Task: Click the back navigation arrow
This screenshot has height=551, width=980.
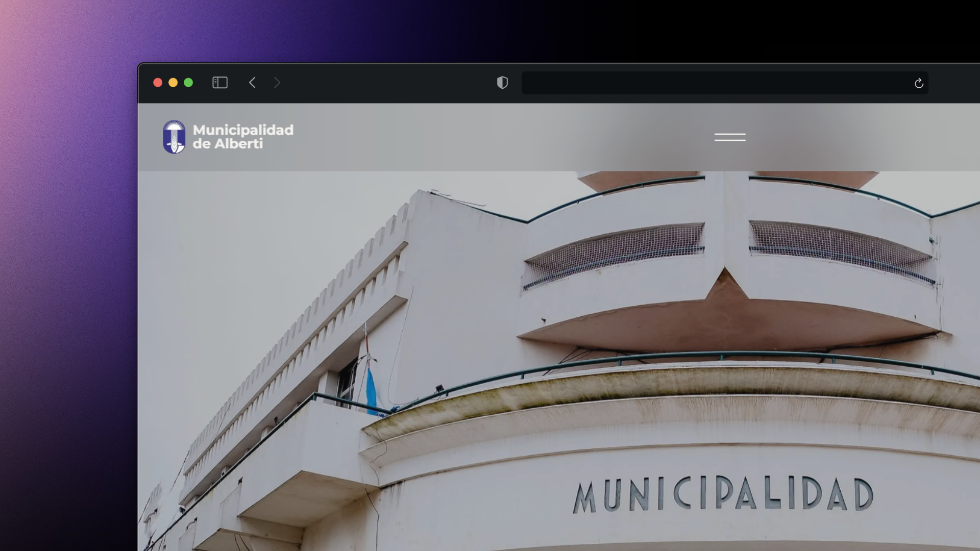Action: 252,83
